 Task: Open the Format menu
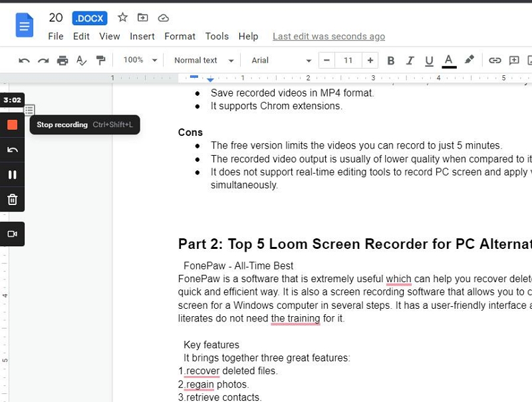[180, 37]
